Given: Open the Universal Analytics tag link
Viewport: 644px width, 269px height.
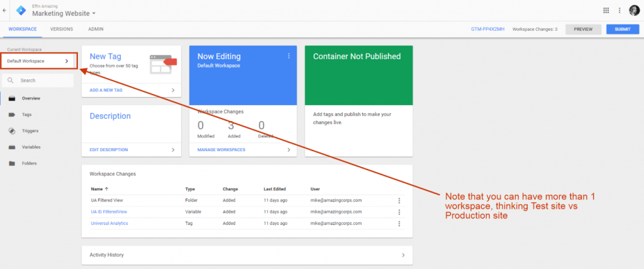Looking at the screenshot, I should pyautogui.click(x=109, y=224).
